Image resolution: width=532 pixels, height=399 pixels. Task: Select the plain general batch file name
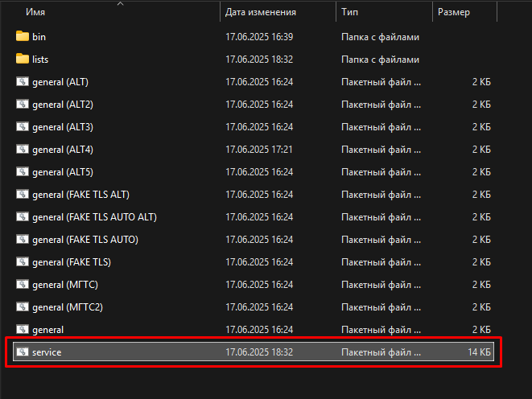47,330
